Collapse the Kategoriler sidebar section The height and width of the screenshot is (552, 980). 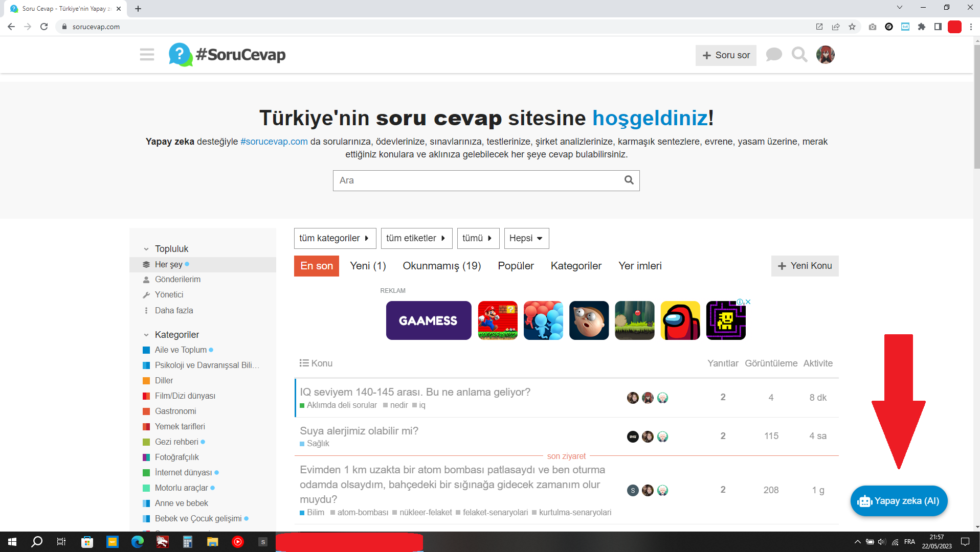point(146,335)
